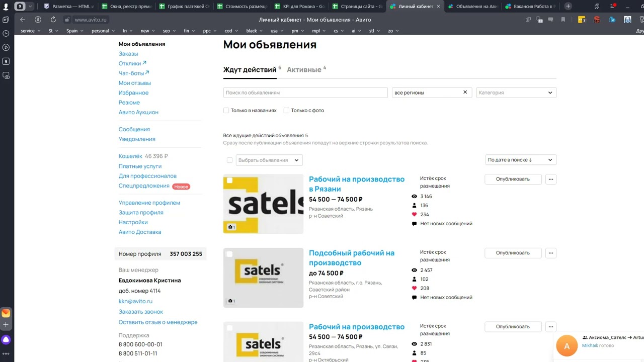Image resolution: width=644 pixels, height=362 pixels.
Task: Click the Alice assistant icon in the sidebar
Action: (6, 339)
